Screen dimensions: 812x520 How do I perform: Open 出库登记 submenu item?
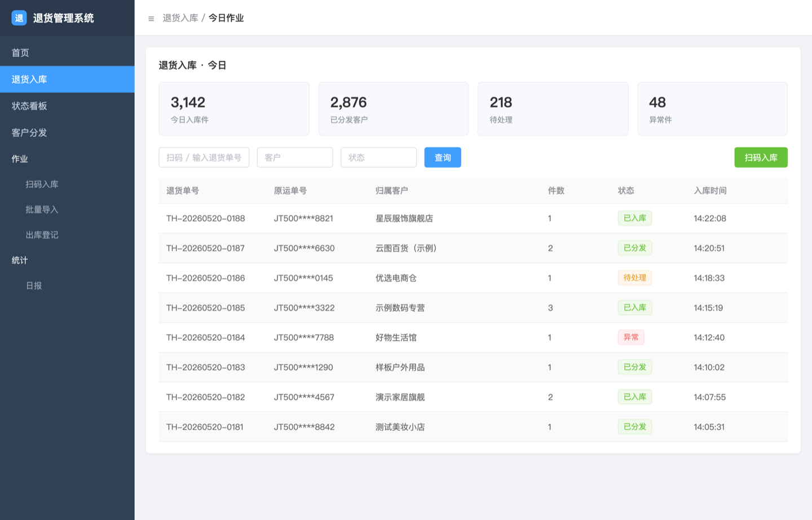click(x=67, y=235)
